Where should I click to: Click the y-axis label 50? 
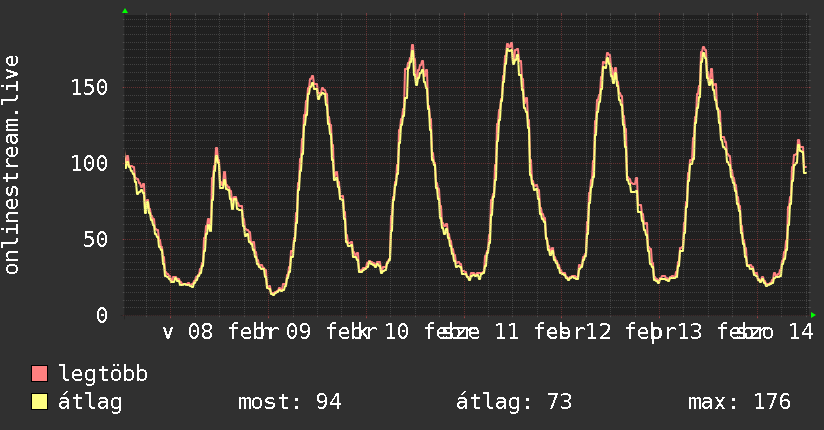(96, 239)
